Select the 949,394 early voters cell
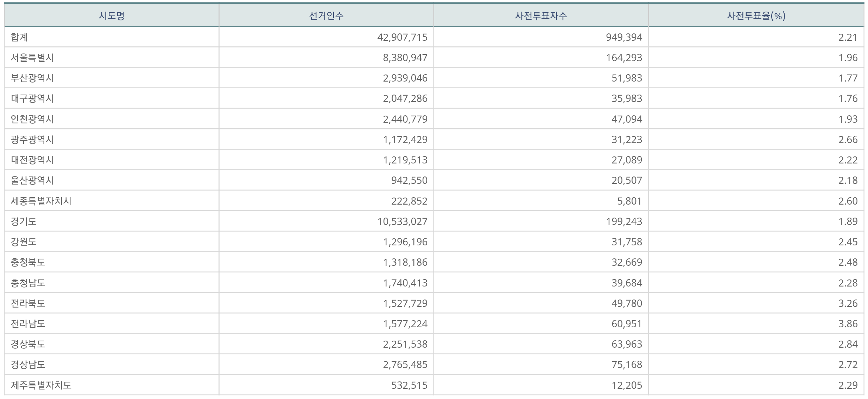868x399 pixels. pyautogui.click(x=624, y=37)
